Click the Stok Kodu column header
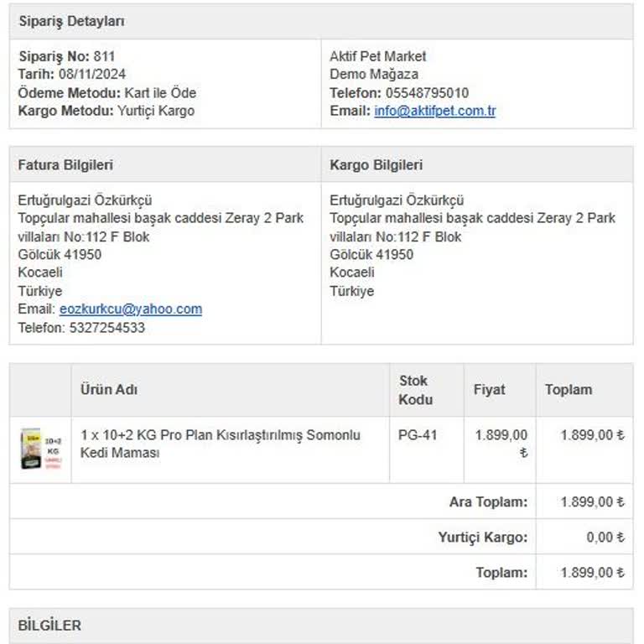644x644 pixels. 415,390
